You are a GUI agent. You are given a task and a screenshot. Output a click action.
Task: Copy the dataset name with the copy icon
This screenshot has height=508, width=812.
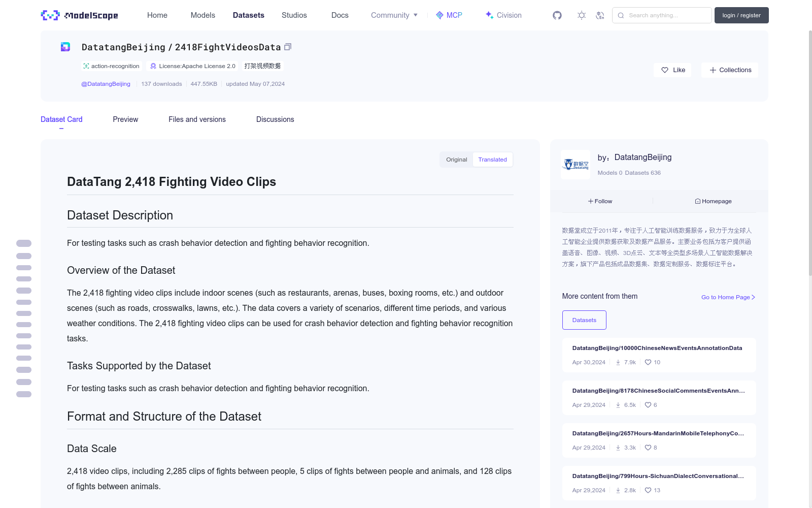(288, 47)
